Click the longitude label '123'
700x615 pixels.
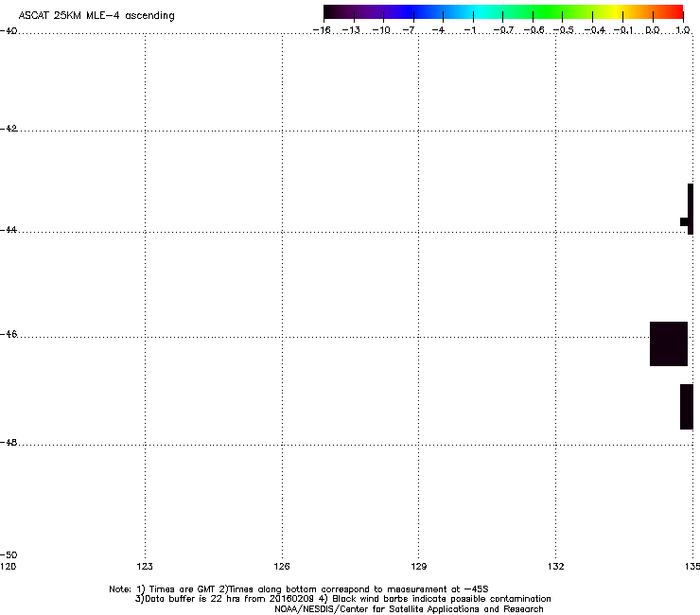(145, 567)
